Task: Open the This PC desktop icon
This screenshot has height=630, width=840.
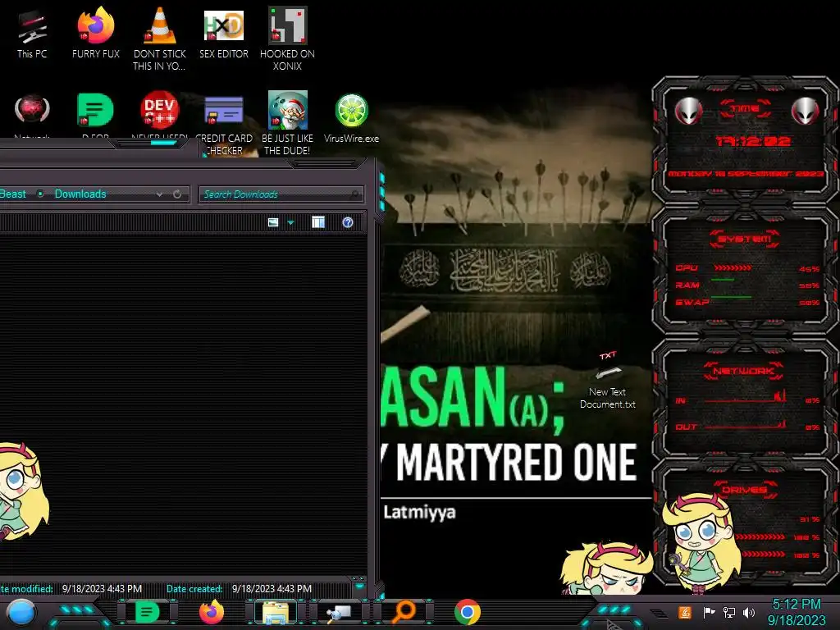Action: pos(32,33)
